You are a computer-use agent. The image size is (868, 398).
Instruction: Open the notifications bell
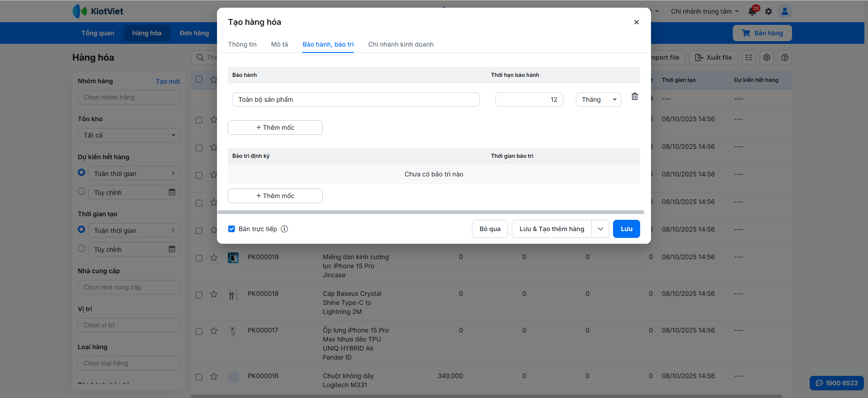[x=752, y=11]
